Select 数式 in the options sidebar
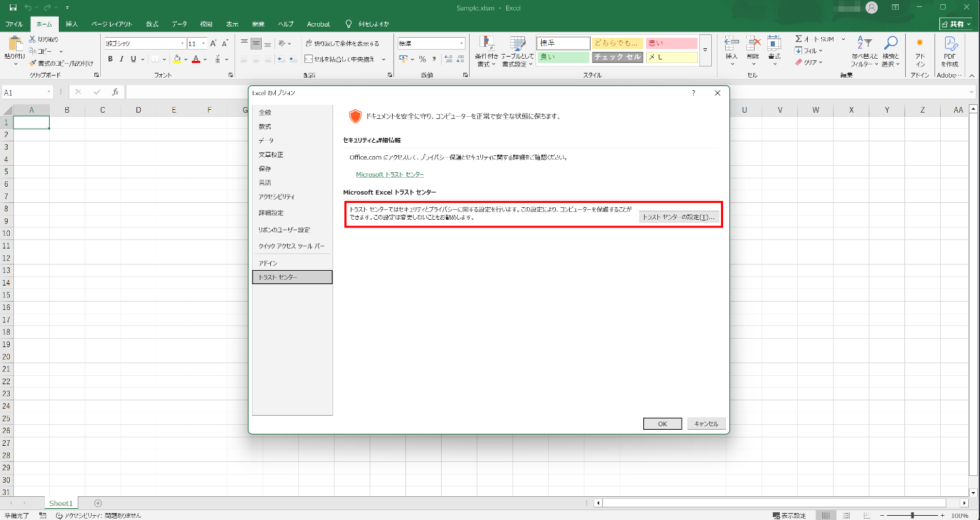 293,127
